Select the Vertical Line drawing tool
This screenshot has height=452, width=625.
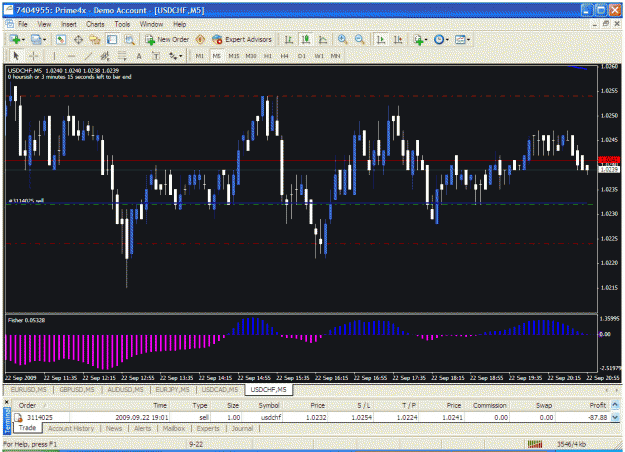(x=54, y=56)
